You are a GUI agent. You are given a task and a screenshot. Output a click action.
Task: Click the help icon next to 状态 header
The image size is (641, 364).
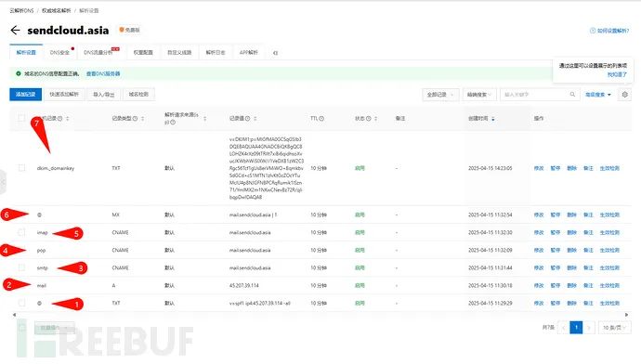click(x=368, y=119)
